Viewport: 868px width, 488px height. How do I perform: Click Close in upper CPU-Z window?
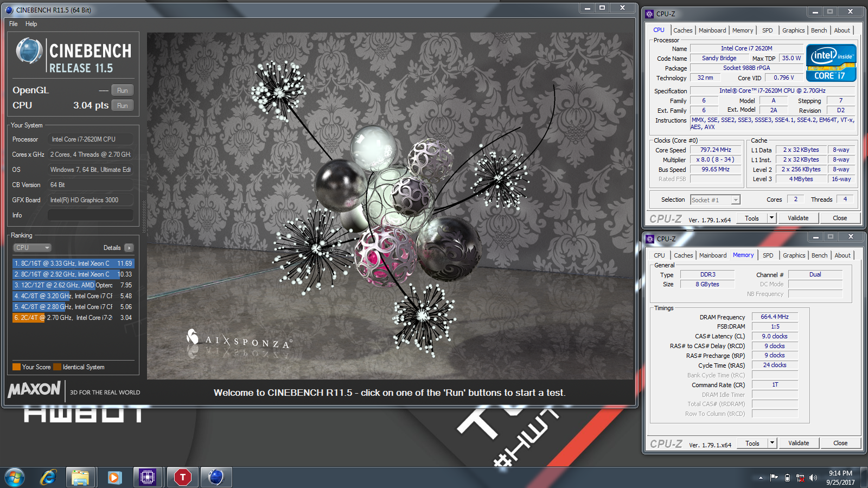click(x=840, y=219)
